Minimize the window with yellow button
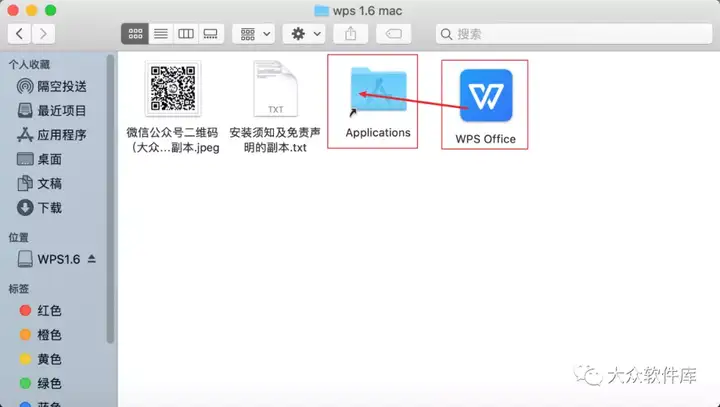Screen dimensions: 720x407 pos(32,10)
